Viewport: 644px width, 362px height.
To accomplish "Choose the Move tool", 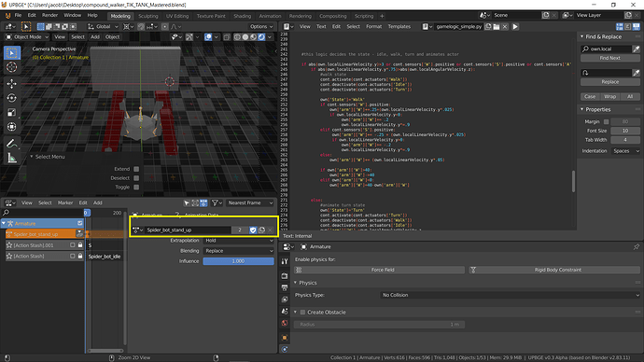I will click(x=11, y=84).
